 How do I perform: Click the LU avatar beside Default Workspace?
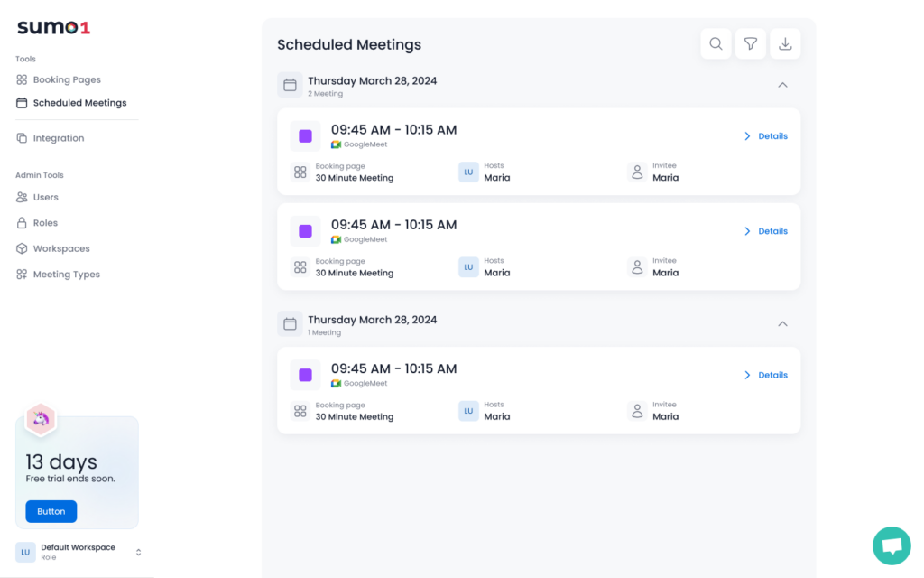click(x=25, y=552)
